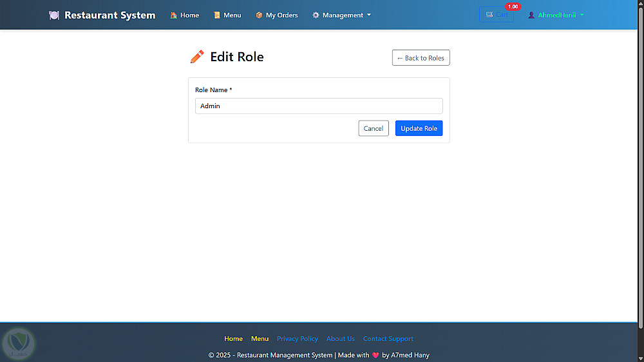Click the footer copyright text
This screenshot has height=362, width=644.
click(319, 355)
